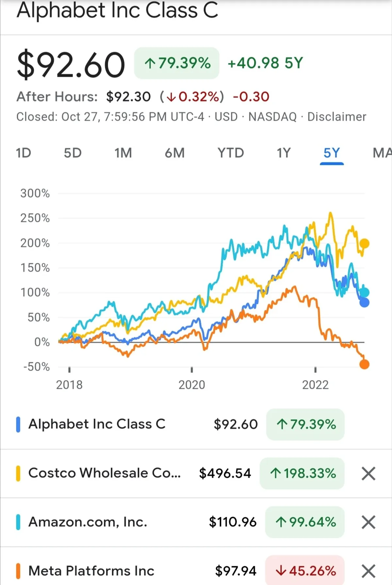Viewport: 392px width, 585px height.
Task: Select the 1M time range tab
Action: point(123,153)
